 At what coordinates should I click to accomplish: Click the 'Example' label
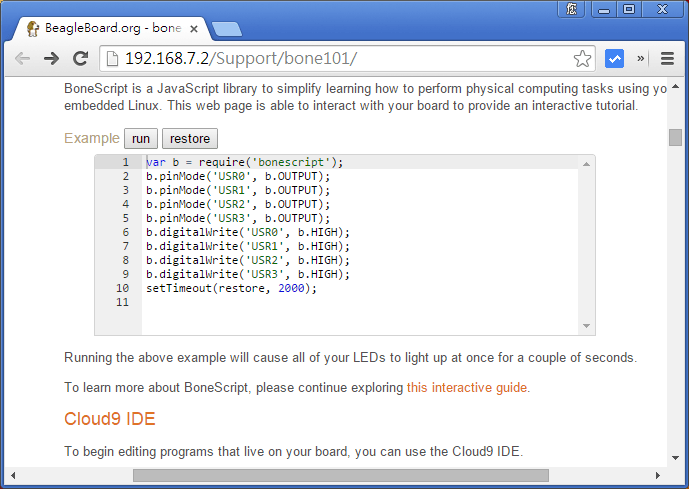[92, 138]
